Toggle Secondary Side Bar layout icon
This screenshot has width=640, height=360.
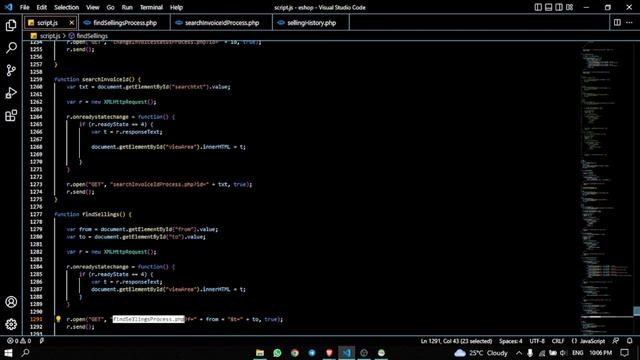pyautogui.click(x=559, y=7)
